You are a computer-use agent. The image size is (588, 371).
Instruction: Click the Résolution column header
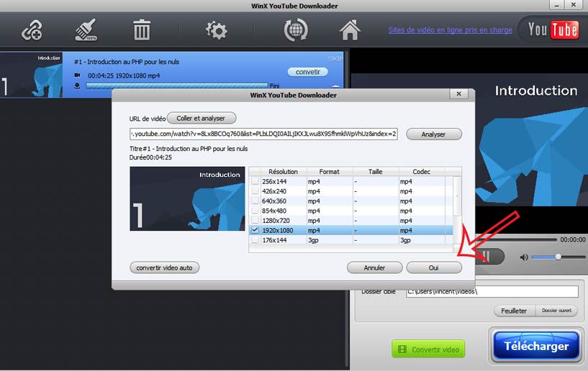click(x=283, y=172)
